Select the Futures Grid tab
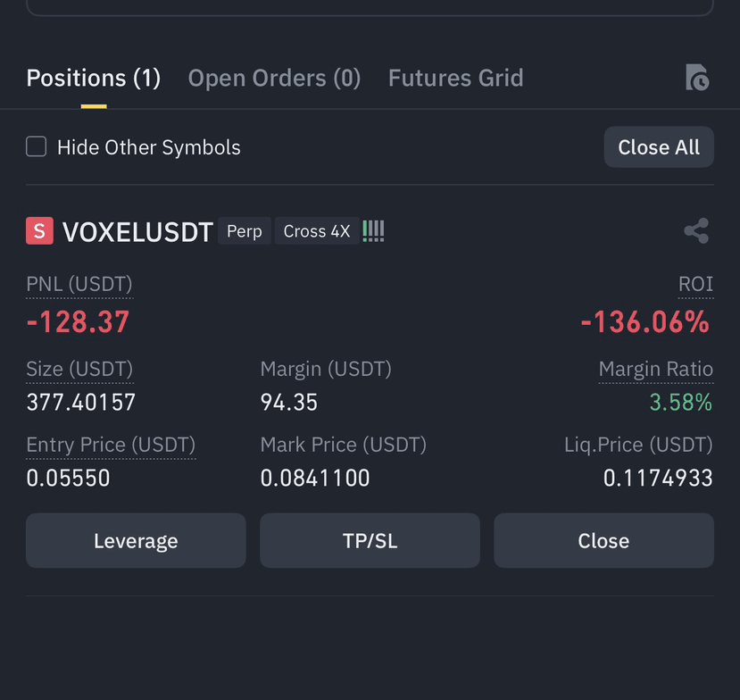 (x=456, y=78)
